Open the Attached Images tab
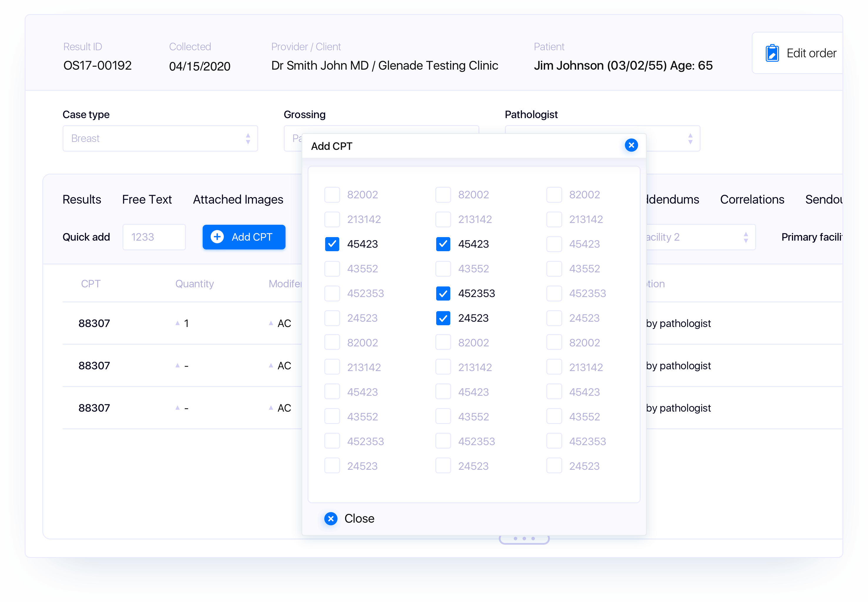This screenshot has width=868, height=602. point(238,199)
